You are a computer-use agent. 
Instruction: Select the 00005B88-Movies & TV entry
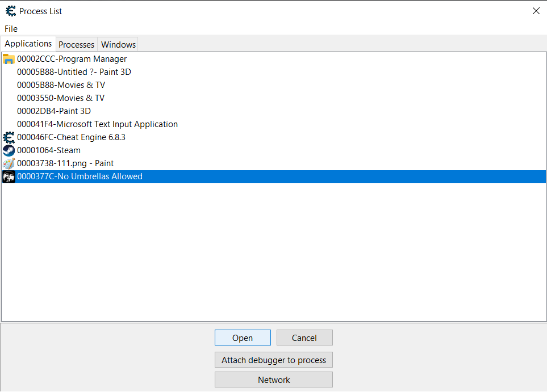click(61, 85)
